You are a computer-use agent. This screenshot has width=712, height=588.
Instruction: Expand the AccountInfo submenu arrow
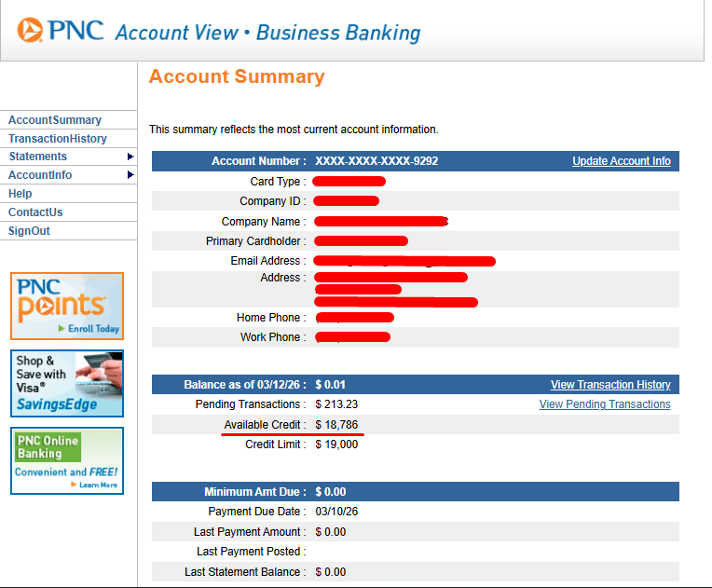pyautogui.click(x=130, y=175)
